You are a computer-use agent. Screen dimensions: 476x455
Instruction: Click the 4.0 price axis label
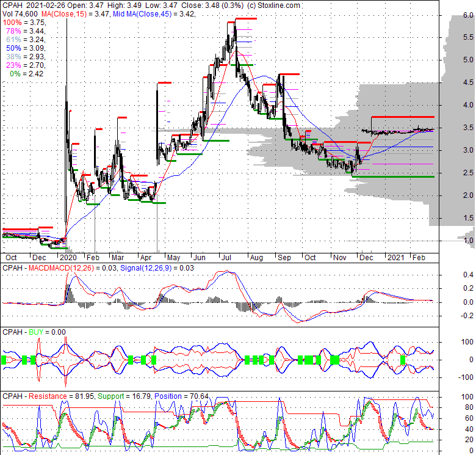click(x=468, y=105)
